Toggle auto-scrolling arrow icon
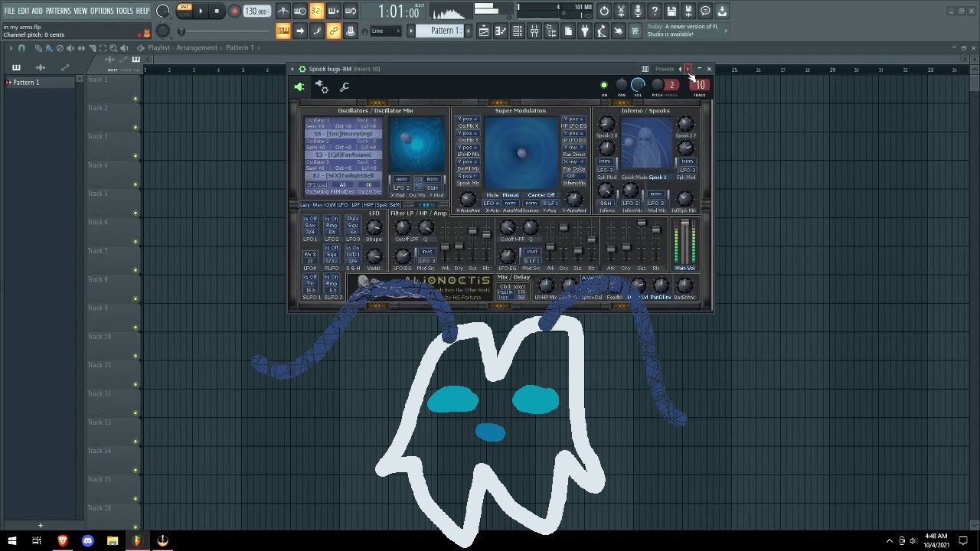980x551 pixels. point(300,31)
